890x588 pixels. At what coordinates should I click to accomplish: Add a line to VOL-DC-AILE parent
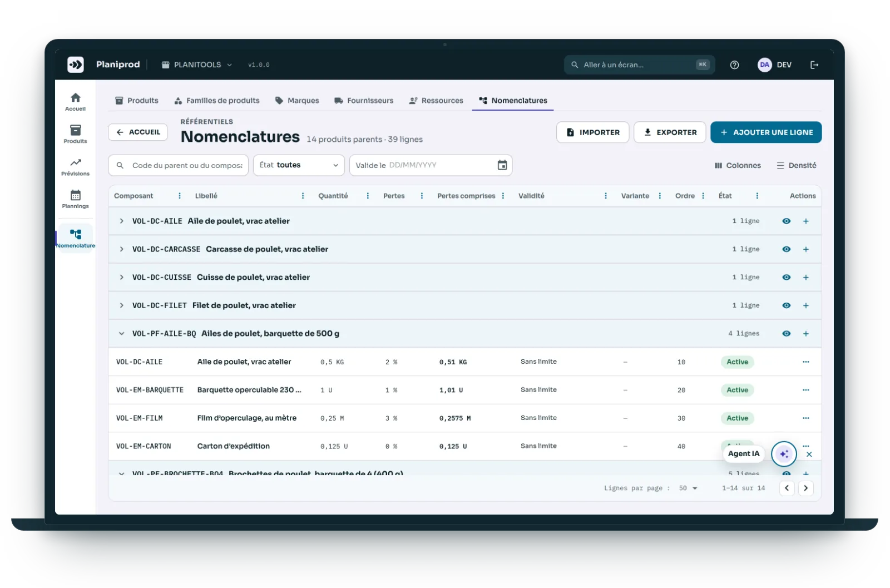click(x=805, y=221)
